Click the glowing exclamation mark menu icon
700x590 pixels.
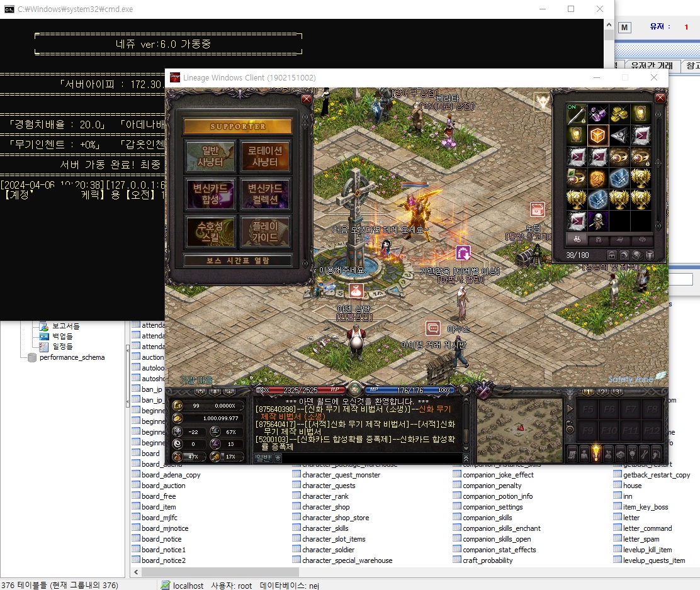point(596,454)
